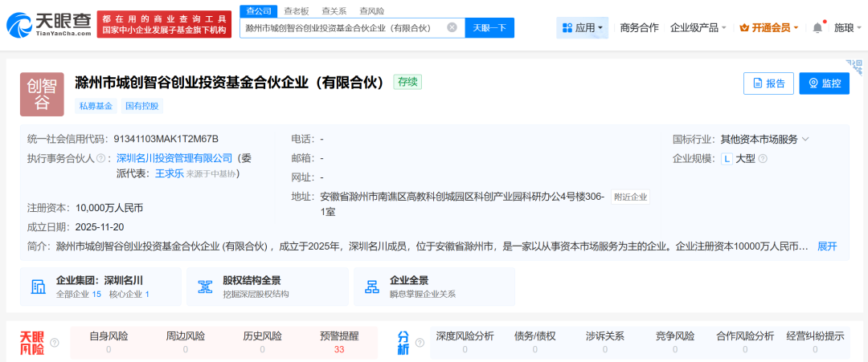Click help icon next to 企业规模 大型
The image size is (868, 362).
pos(763,159)
